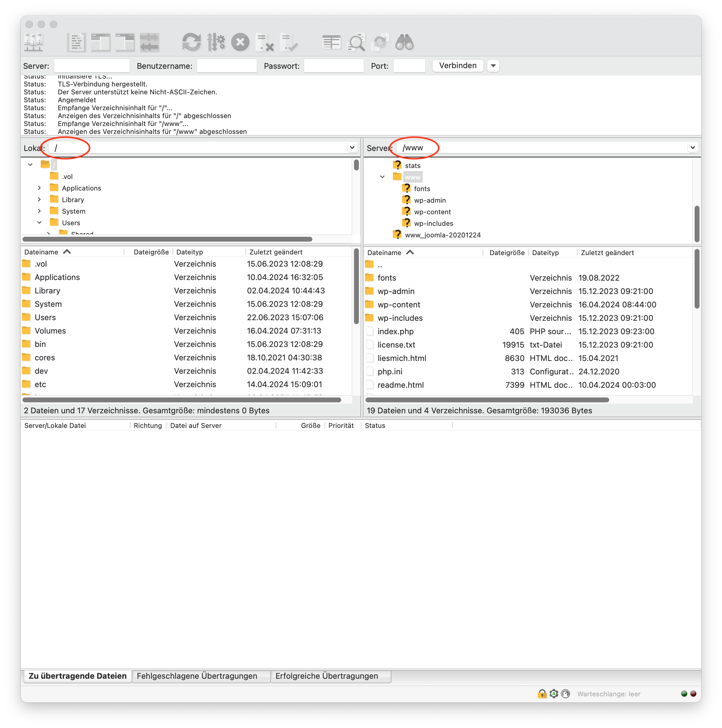
Task: Collapse the www folder in server tree
Action: pyautogui.click(x=382, y=177)
